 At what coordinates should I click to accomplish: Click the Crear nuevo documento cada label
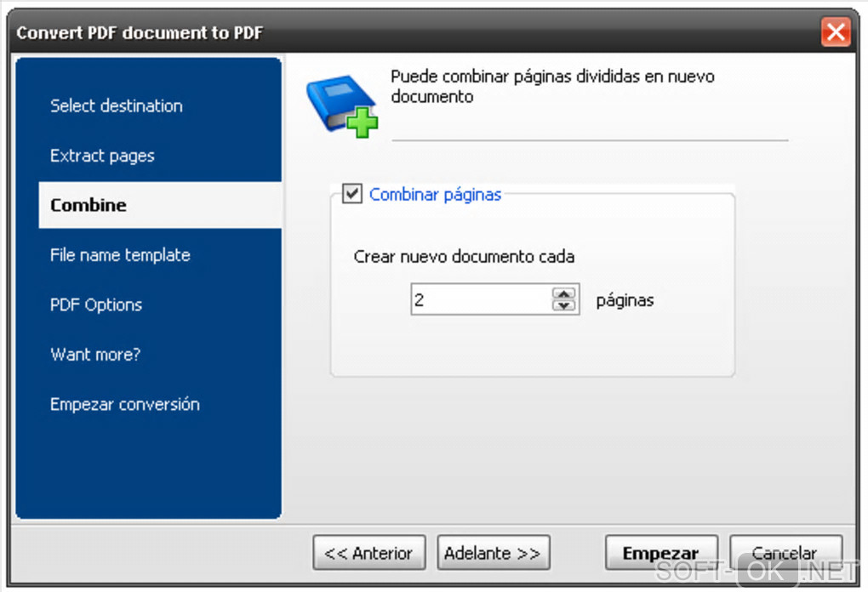[464, 256]
